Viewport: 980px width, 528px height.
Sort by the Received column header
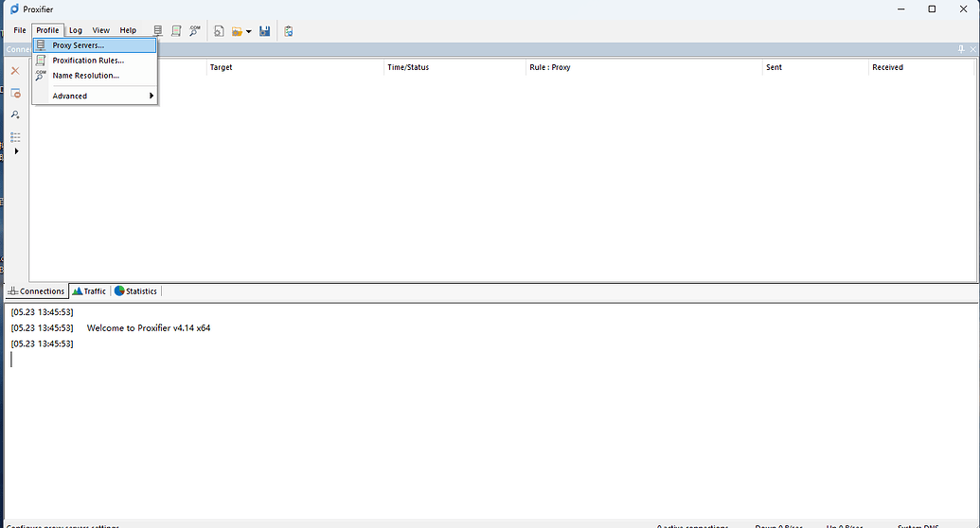tap(922, 67)
